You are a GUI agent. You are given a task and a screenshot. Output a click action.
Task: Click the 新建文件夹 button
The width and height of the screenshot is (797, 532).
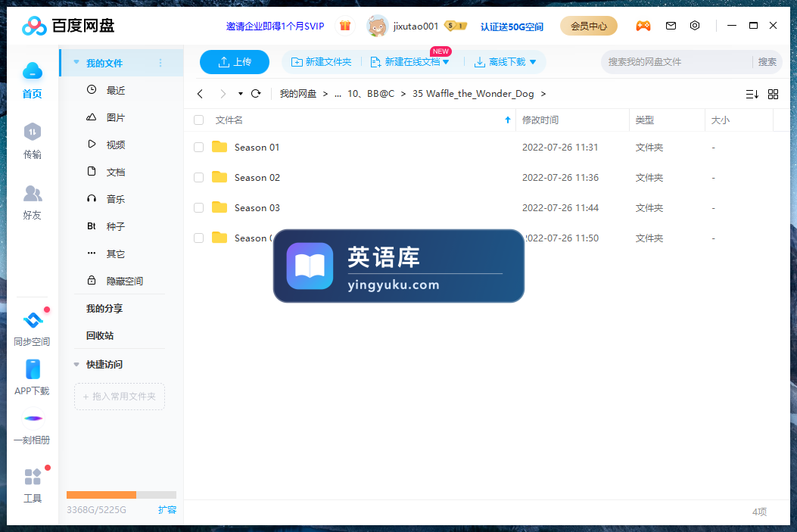pos(321,62)
